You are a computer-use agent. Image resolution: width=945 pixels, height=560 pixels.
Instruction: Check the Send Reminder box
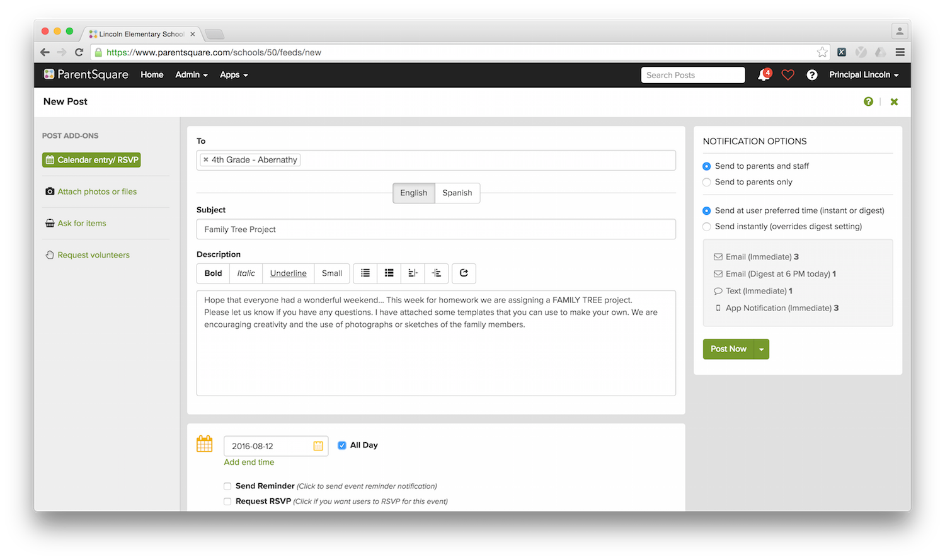[x=227, y=486]
